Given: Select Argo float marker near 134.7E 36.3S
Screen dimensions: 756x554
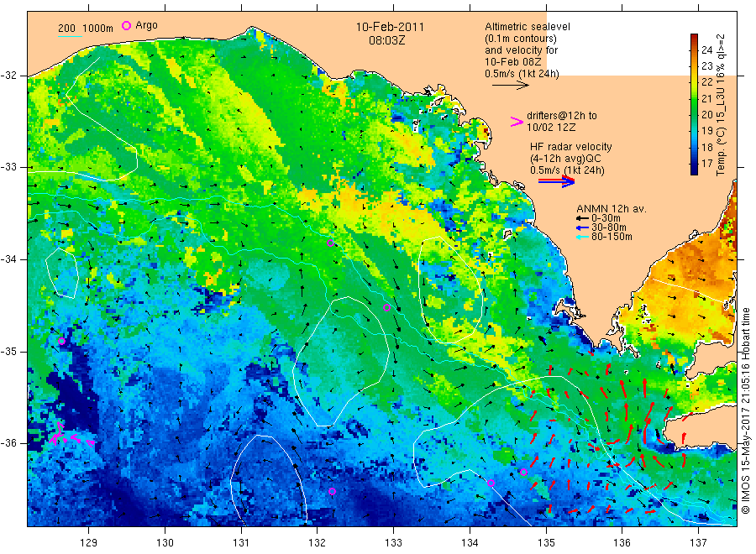Looking at the screenshot, I should click(x=523, y=472).
